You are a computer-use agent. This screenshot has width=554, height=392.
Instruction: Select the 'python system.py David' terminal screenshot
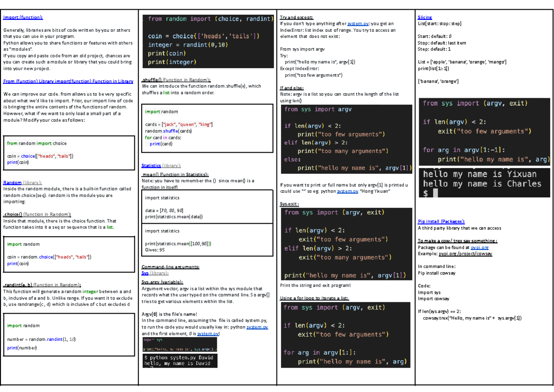click(180, 361)
